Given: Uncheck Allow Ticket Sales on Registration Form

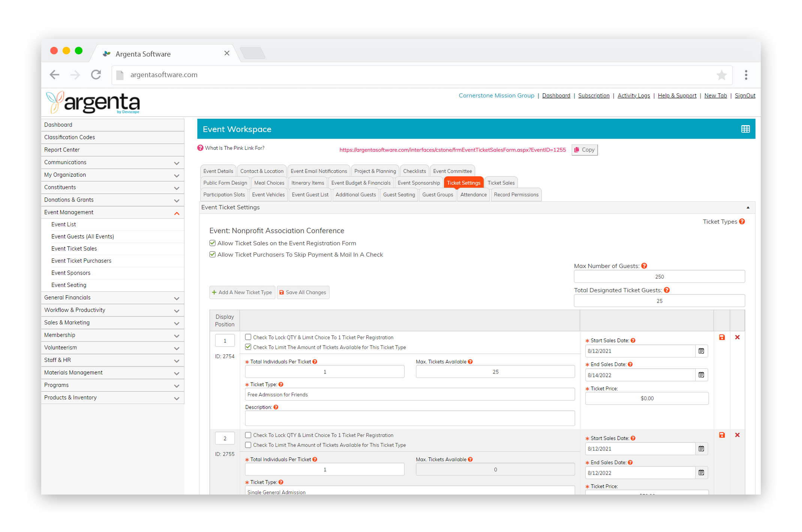Looking at the screenshot, I should (212, 243).
